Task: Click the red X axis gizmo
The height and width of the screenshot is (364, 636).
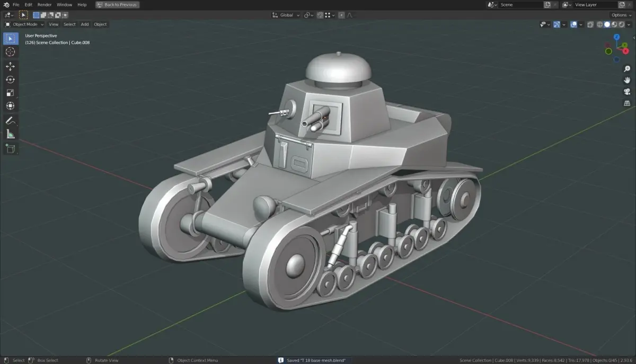Action: tap(626, 51)
